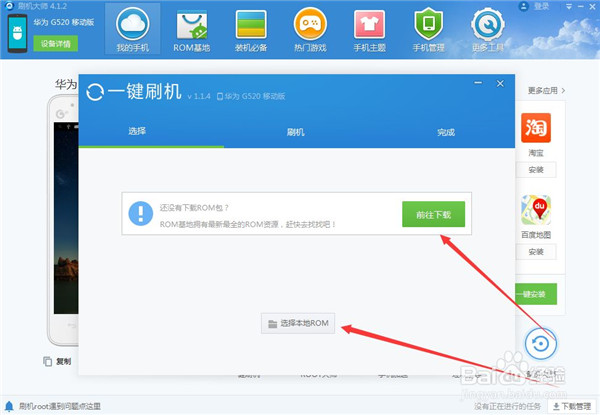This screenshot has height=415, width=600.
Task: Click the green 前往下载 button
Action: [x=433, y=214]
